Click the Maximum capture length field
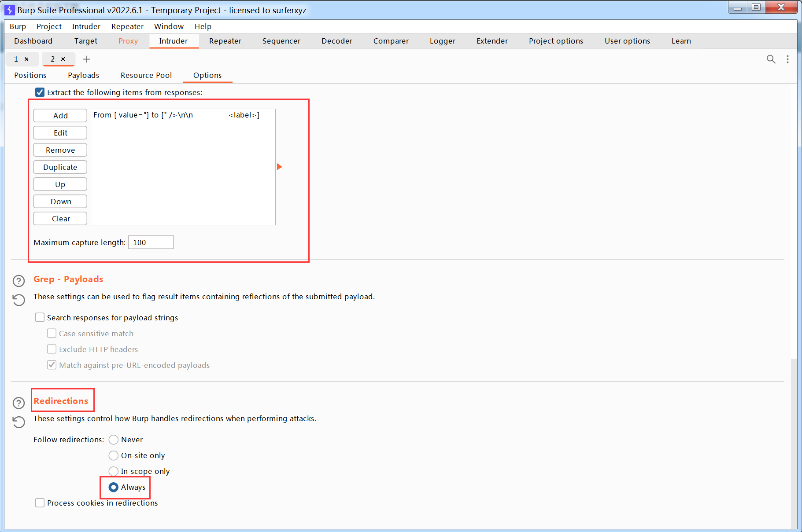Viewport: 802px width, 532px height. click(x=151, y=242)
